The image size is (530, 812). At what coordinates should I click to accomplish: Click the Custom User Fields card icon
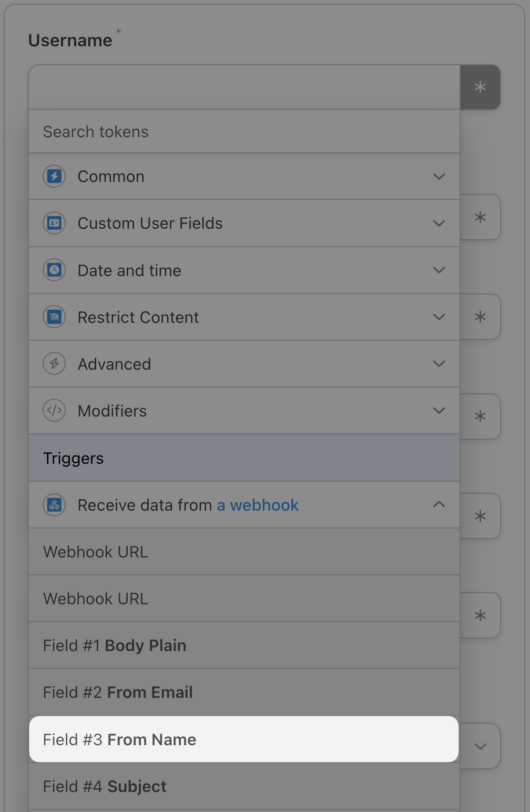pyautogui.click(x=54, y=223)
